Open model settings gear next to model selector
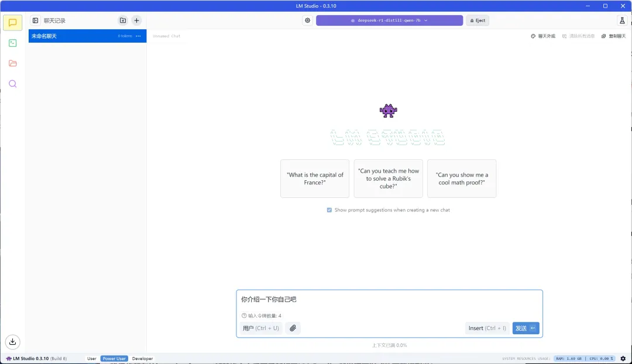 coord(308,20)
